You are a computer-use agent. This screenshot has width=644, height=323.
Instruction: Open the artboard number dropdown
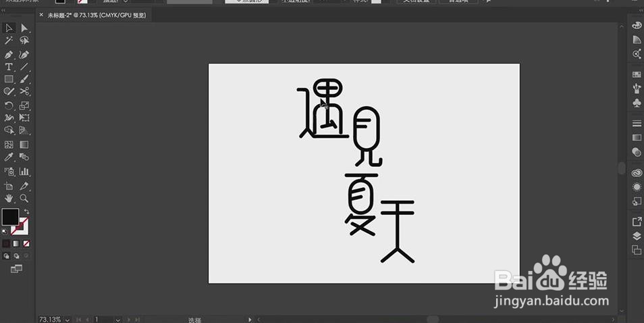(x=118, y=320)
